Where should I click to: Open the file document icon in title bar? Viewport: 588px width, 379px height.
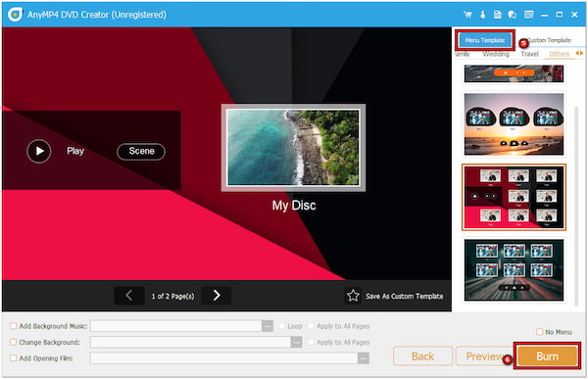click(497, 15)
